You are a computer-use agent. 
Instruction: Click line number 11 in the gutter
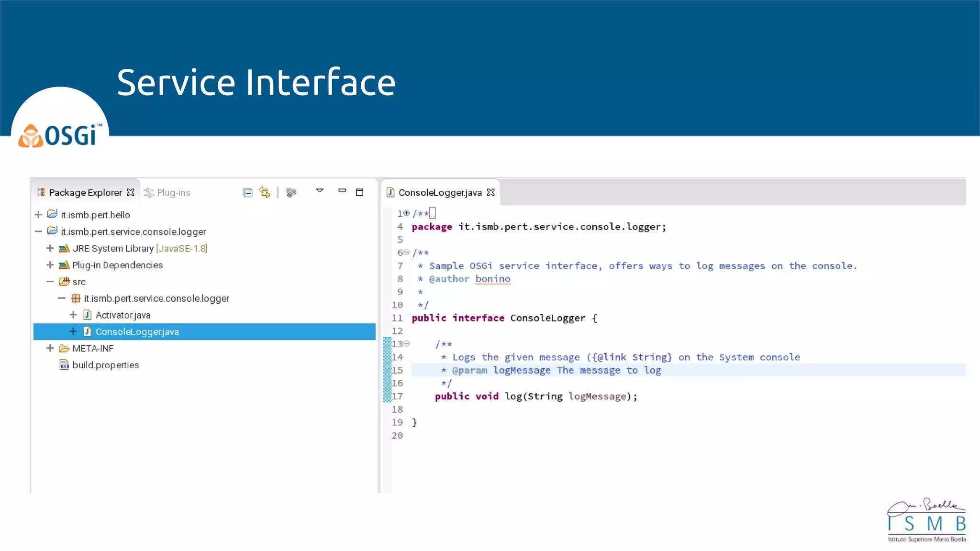pos(397,318)
